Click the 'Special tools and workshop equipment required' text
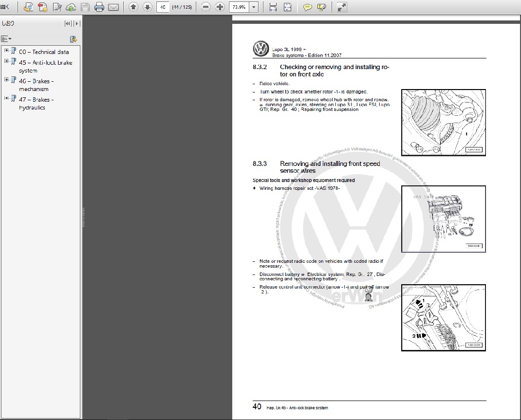521x420 pixels. (304, 180)
